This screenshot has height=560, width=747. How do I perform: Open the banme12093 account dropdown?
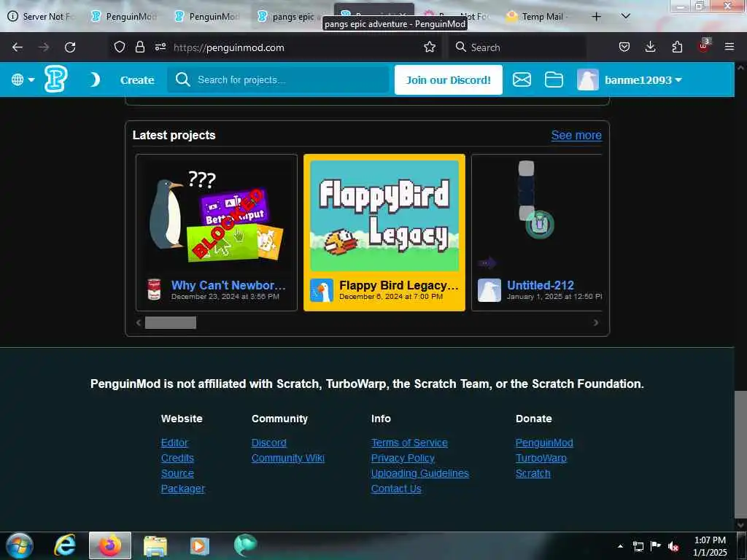click(643, 80)
